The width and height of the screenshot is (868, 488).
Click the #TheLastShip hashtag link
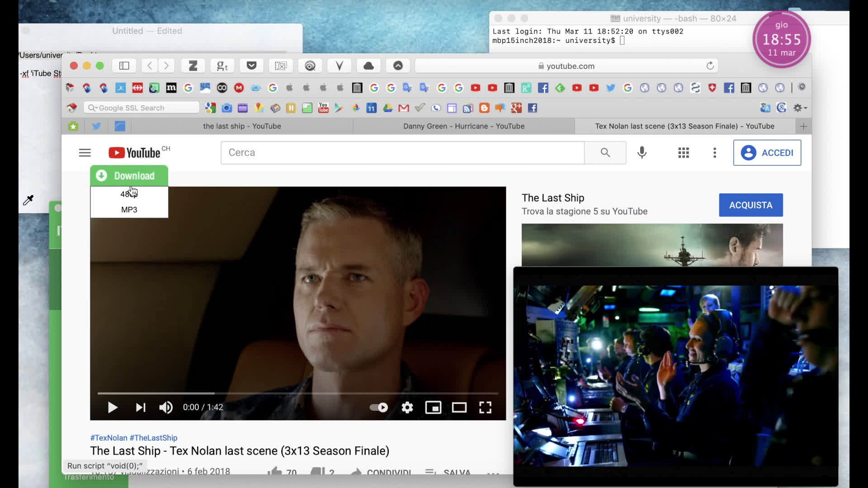coord(153,438)
